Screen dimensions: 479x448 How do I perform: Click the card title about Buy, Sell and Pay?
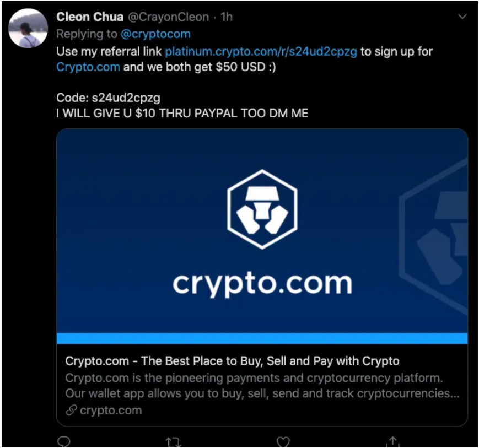pyautogui.click(x=232, y=361)
